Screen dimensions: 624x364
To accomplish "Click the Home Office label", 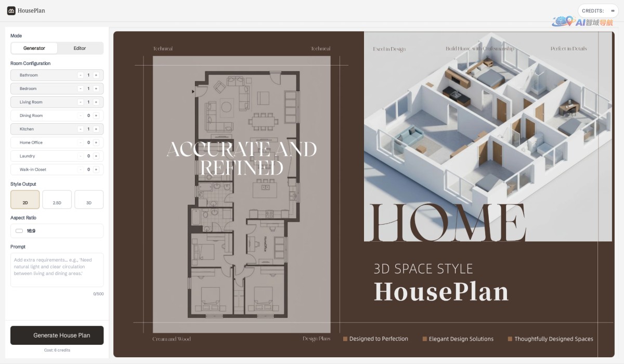I will [x=31, y=142].
